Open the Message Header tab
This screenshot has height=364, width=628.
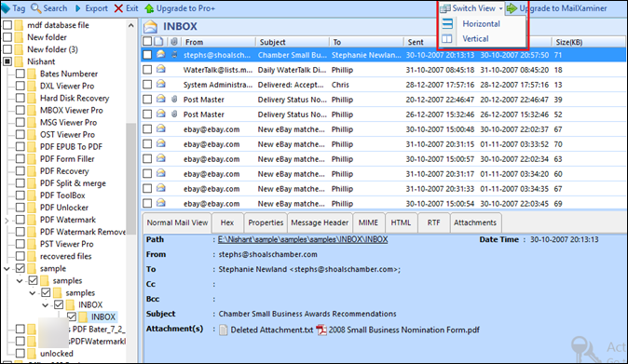click(320, 222)
